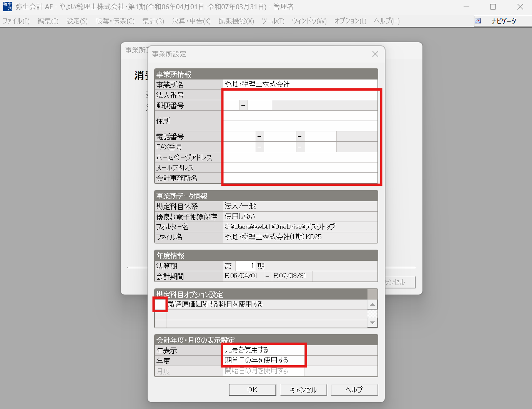Open the ウィンドウ(W) menu
Screen dimensions: 532x409
pos(309,21)
